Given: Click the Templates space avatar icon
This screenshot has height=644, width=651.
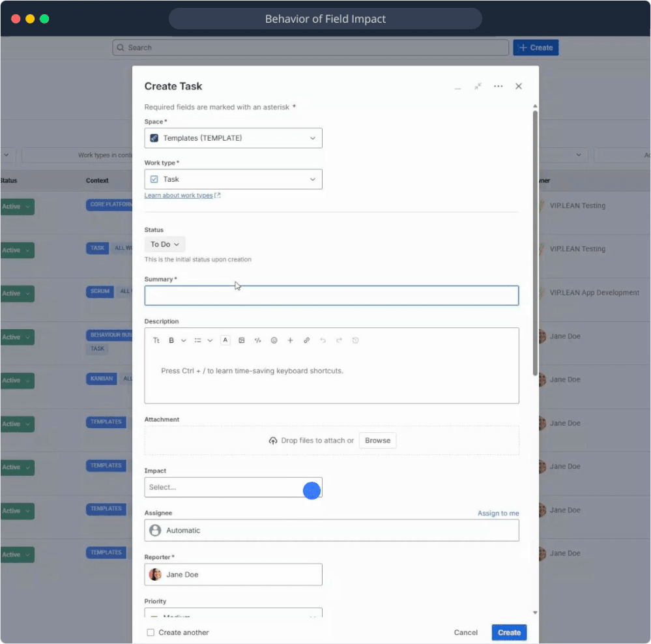Looking at the screenshot, I should click(154, 138).
